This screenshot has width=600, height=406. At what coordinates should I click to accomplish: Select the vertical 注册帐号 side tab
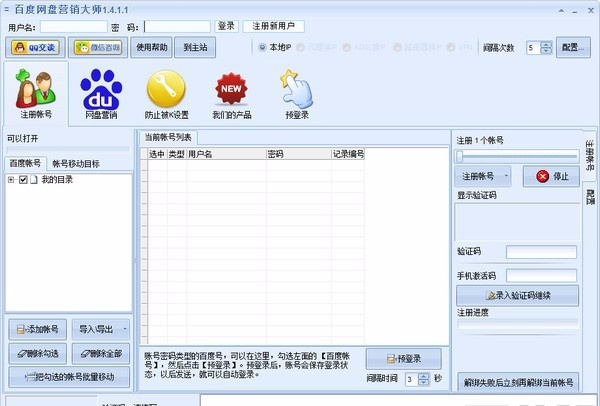(590, 155)
